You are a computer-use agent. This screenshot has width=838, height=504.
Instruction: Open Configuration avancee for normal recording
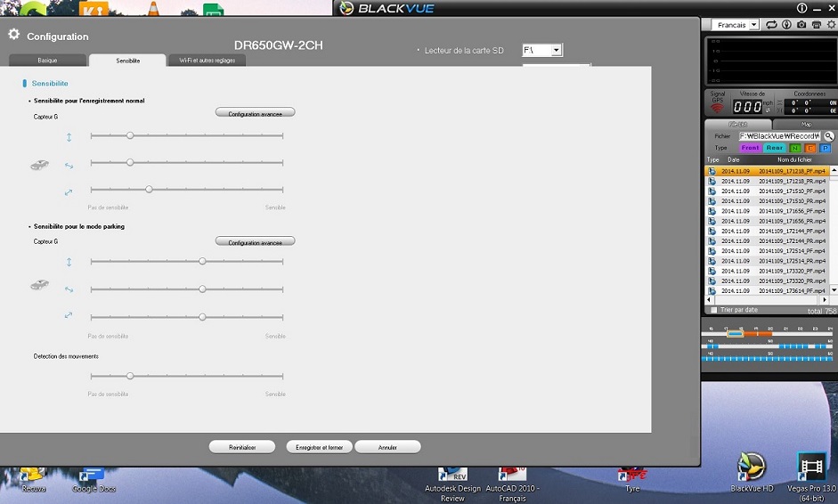click(x=255, y=113)
